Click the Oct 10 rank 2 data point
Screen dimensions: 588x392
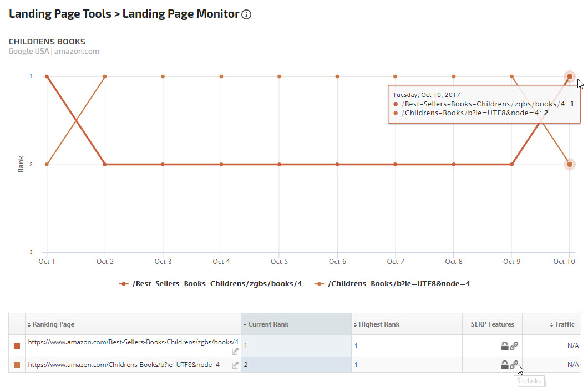[x=570, y=164]
